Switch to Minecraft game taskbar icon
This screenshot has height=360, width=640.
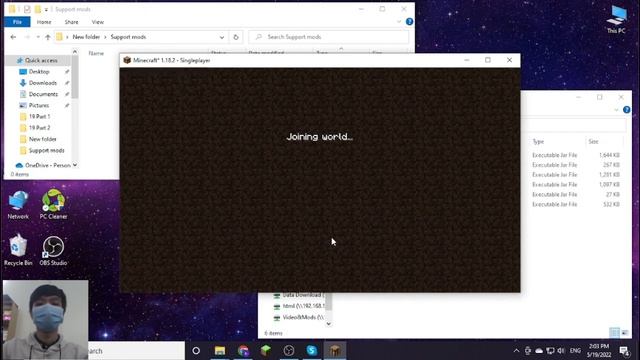[335, 351]
